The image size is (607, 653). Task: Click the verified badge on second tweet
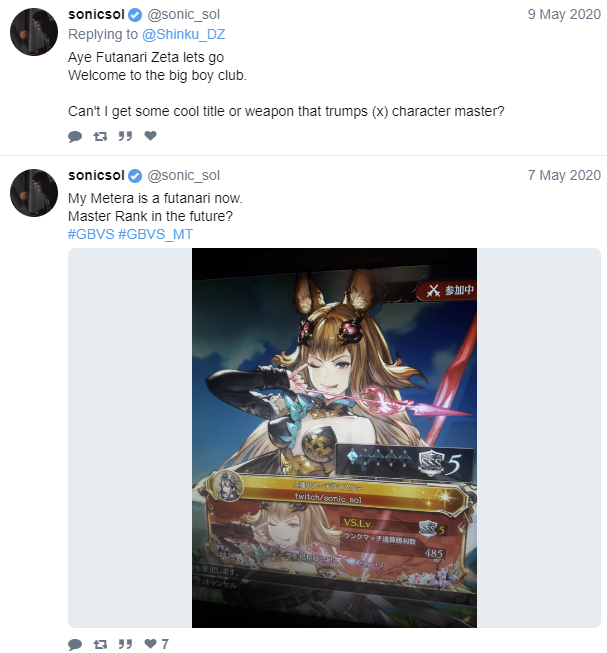(x=135, y=176)
